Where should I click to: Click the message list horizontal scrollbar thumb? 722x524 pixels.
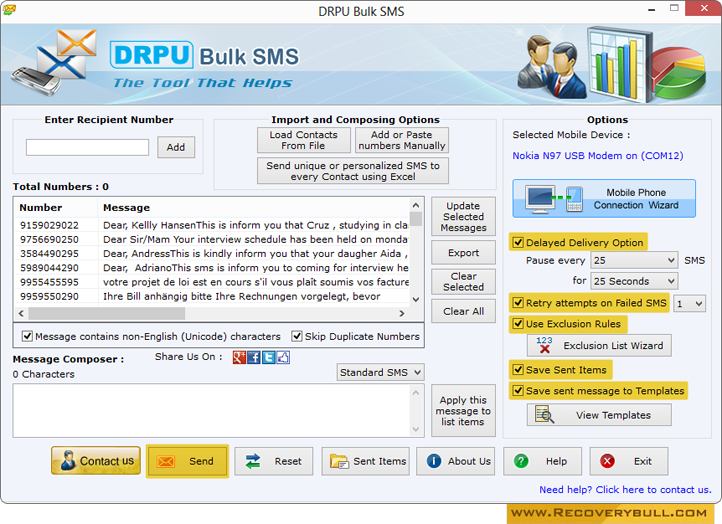tap(107, 314)
